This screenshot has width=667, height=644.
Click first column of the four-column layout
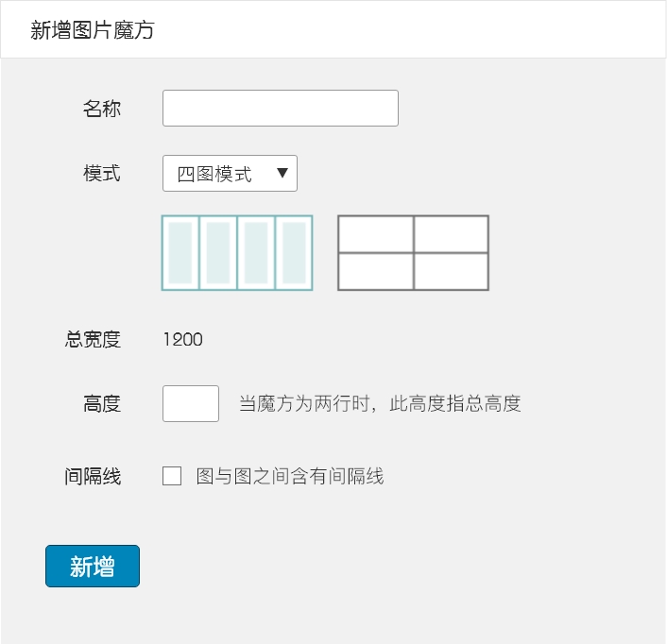coord(180,253)
